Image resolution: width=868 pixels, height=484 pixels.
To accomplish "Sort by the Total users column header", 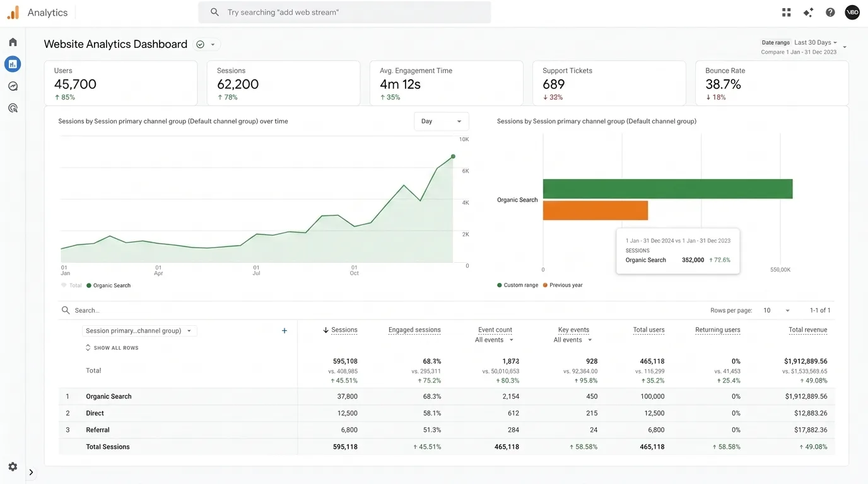I will tap(648, 330).
